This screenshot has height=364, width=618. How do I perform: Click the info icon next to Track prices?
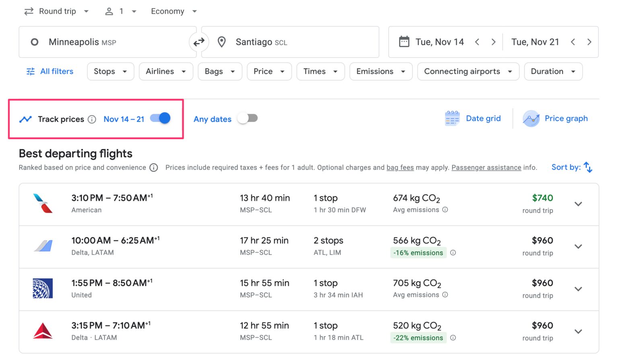point(92,119)
